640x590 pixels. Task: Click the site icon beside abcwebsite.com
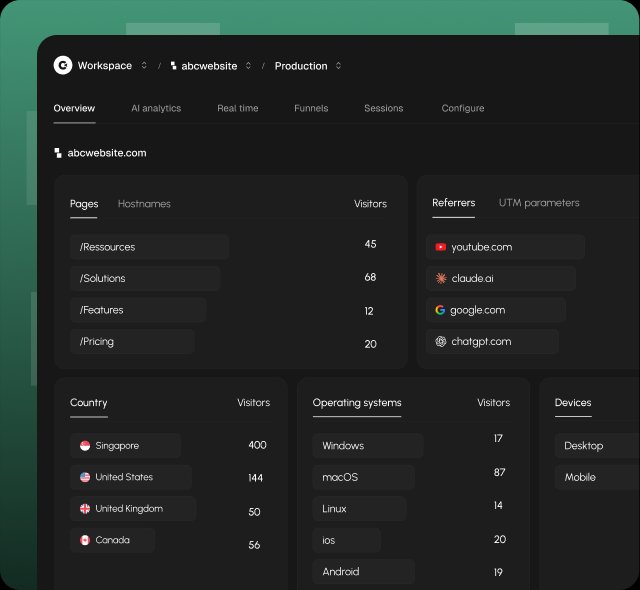tap(58, 153)
